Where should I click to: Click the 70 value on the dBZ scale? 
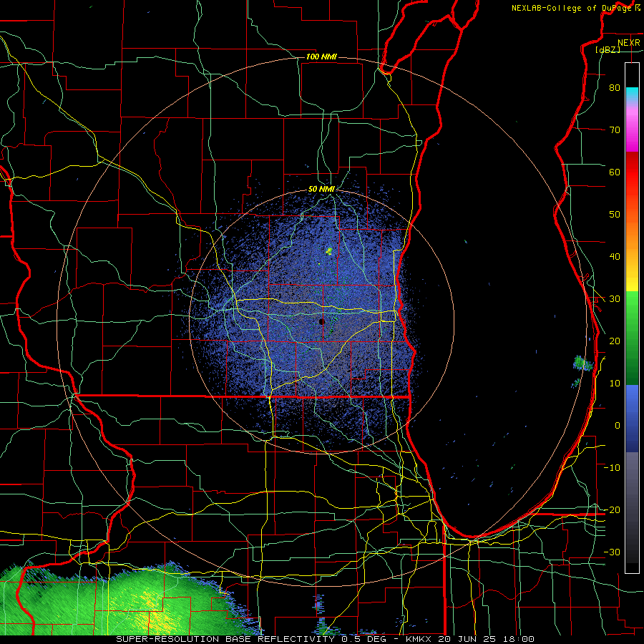pos(615,130)
